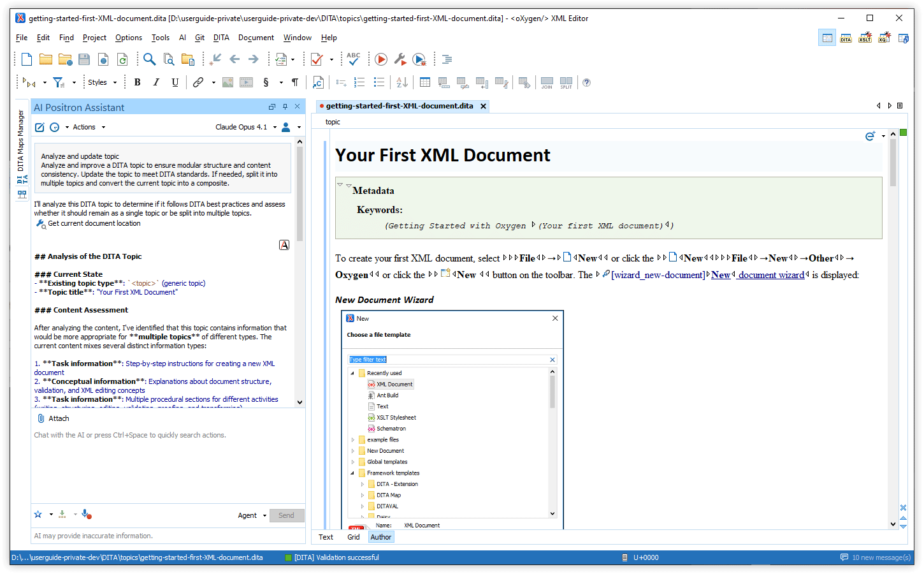
Task: Run the ABC spell check icon
Action: [354, 59]
